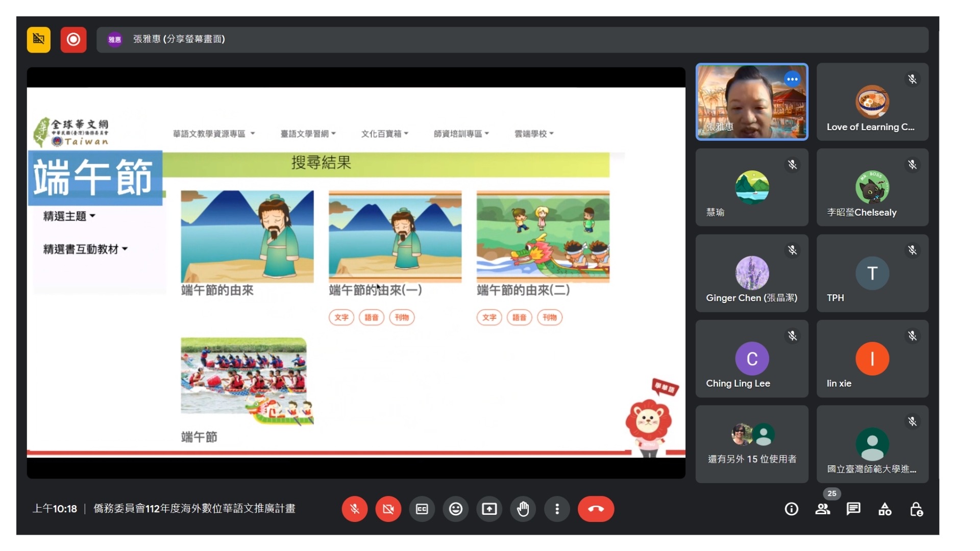Open the three-dot more options menu

557,509
